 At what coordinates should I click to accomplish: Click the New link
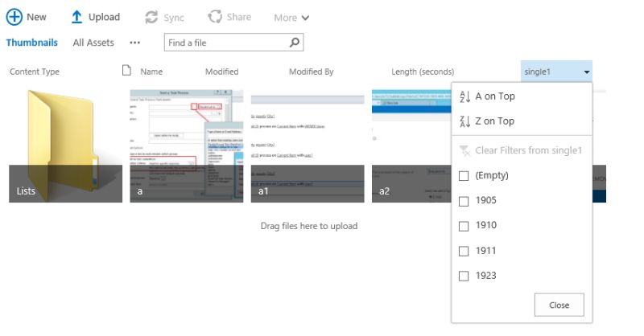point(36,17)
